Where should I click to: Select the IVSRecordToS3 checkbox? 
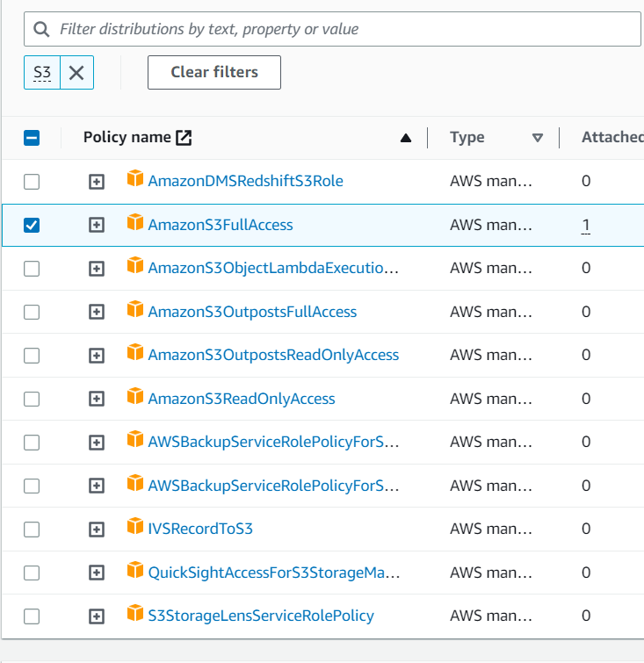point(32,530)
